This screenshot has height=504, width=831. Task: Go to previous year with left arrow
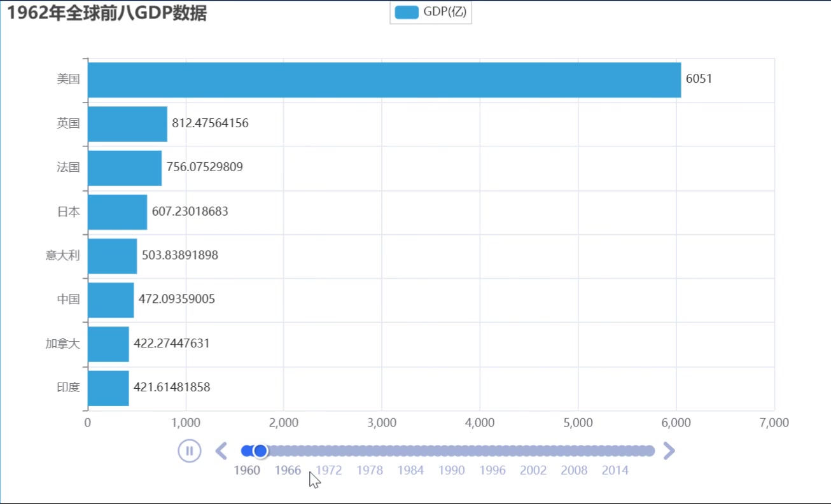(x=221, y=451)
